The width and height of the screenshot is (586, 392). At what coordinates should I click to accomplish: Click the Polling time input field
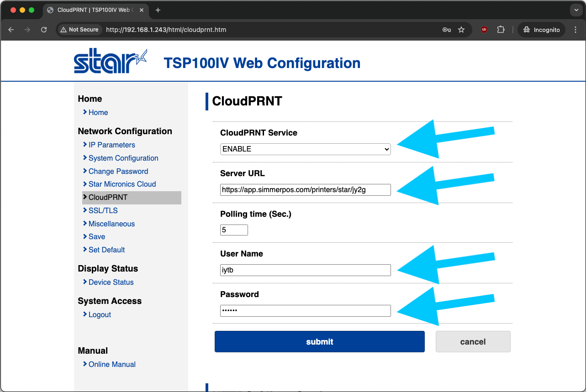pos(234,230)
